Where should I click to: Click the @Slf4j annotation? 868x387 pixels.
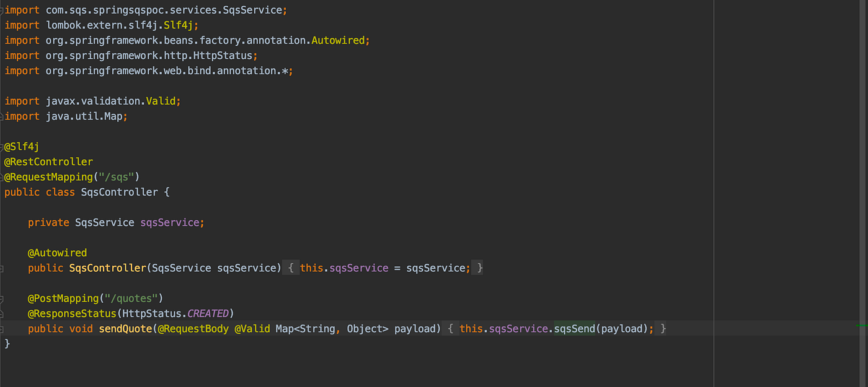tap(22, 147)
